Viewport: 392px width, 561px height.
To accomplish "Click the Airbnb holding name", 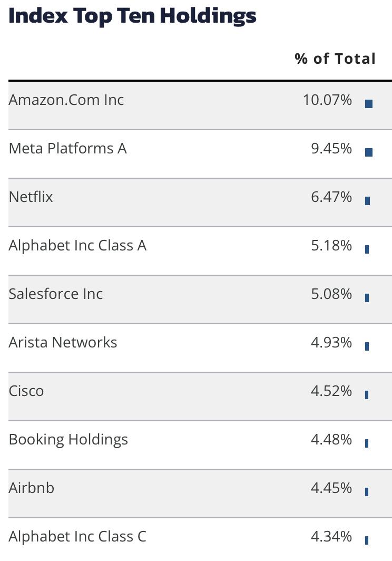I will pyautogui.click(x=32, y=488).
